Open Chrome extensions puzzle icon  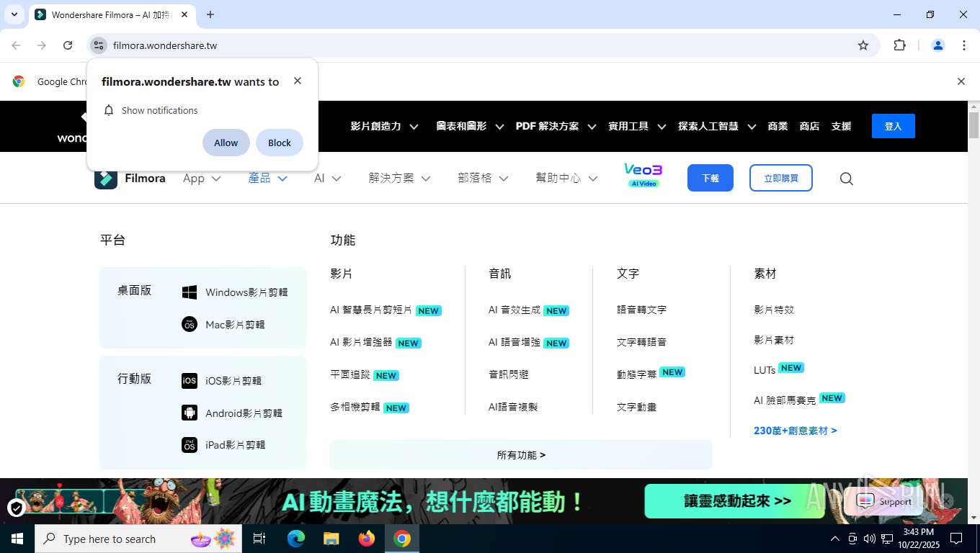coord(899,45)
